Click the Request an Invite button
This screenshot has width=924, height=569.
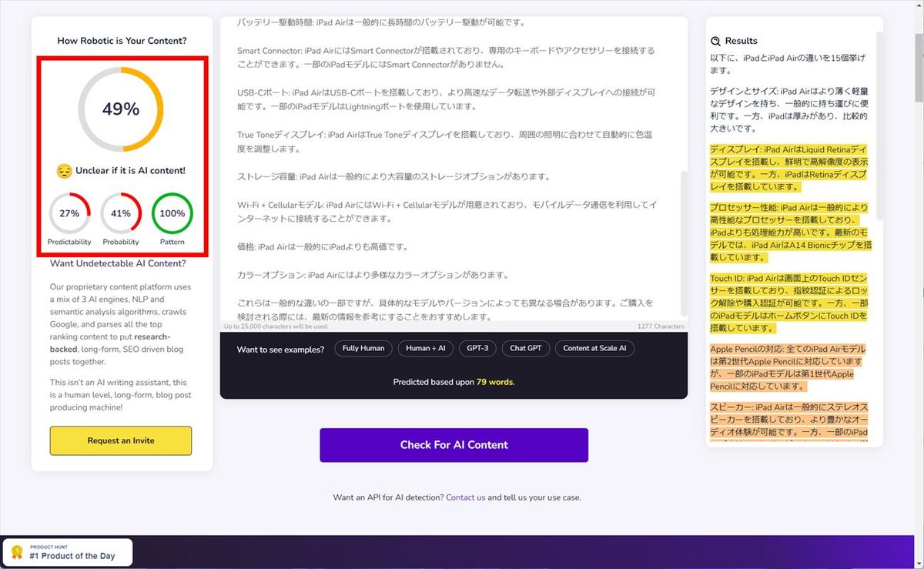(x=121, y=441)
